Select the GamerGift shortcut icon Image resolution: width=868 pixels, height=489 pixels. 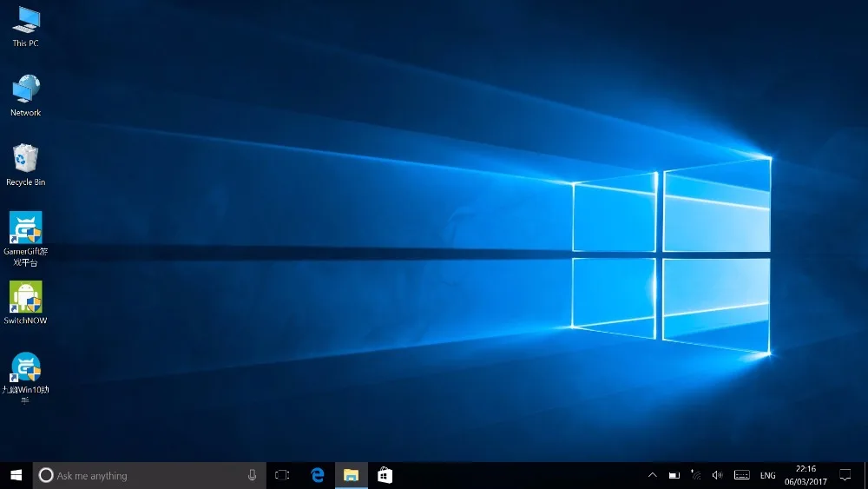[25, 238]
